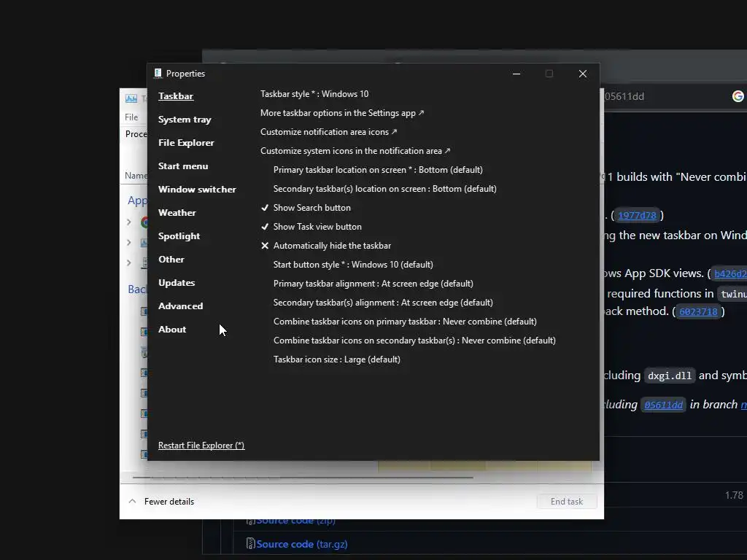
Task: Expand the third process row in Task Manager
Action: point(128,262)
